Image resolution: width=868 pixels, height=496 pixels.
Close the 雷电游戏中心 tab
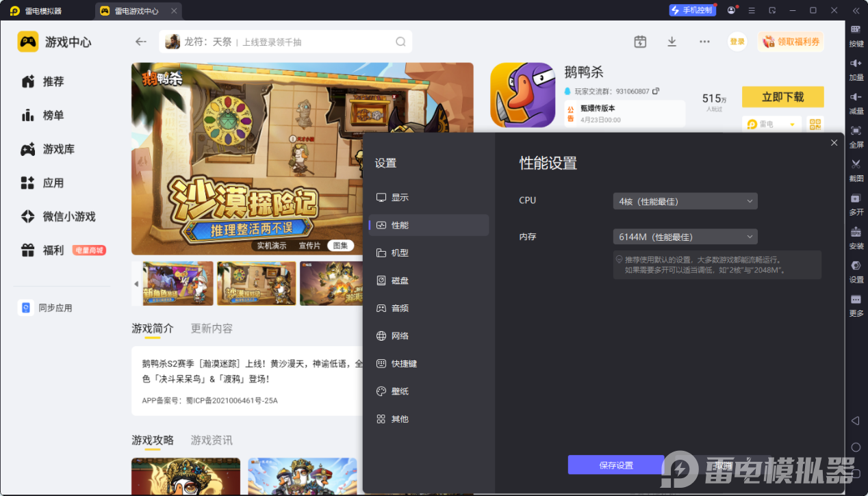point(173,11)
